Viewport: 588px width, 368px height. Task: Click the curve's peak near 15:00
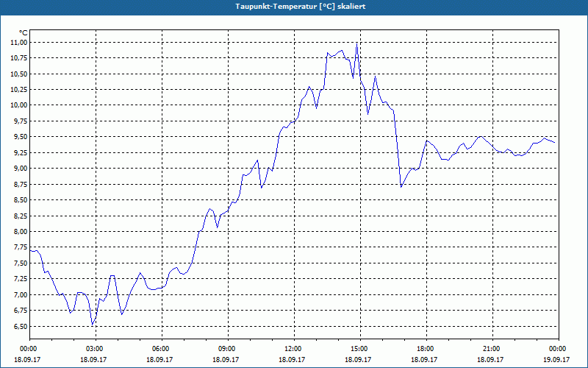(356, 43)
